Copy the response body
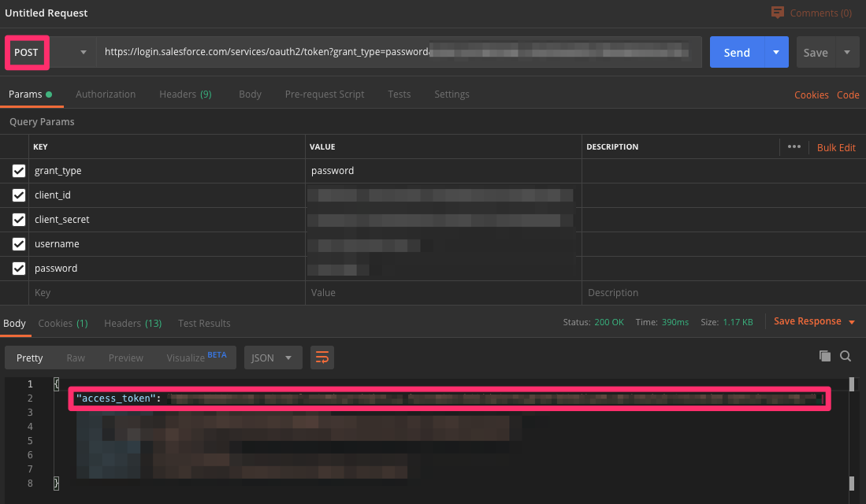 825,357
